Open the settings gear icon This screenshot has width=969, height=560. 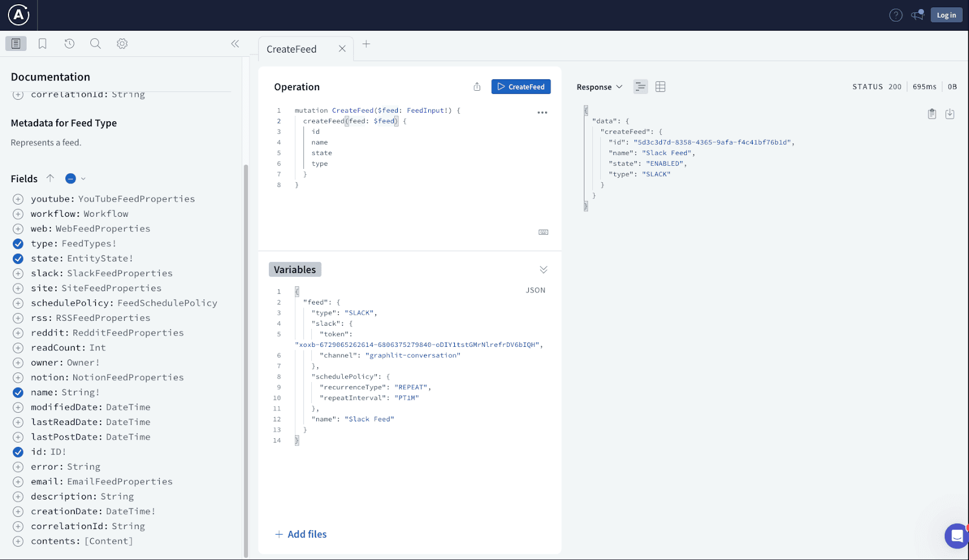[122, 44]
